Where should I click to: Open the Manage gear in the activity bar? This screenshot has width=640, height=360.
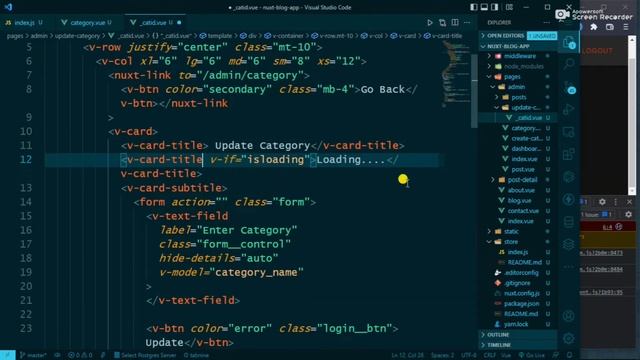(569, 338)
